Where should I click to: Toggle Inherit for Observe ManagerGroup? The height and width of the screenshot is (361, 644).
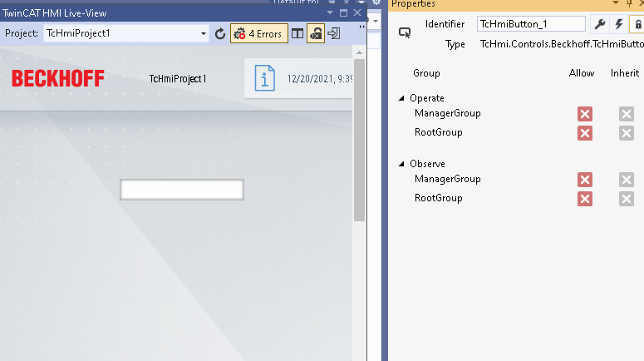(627, 180)
